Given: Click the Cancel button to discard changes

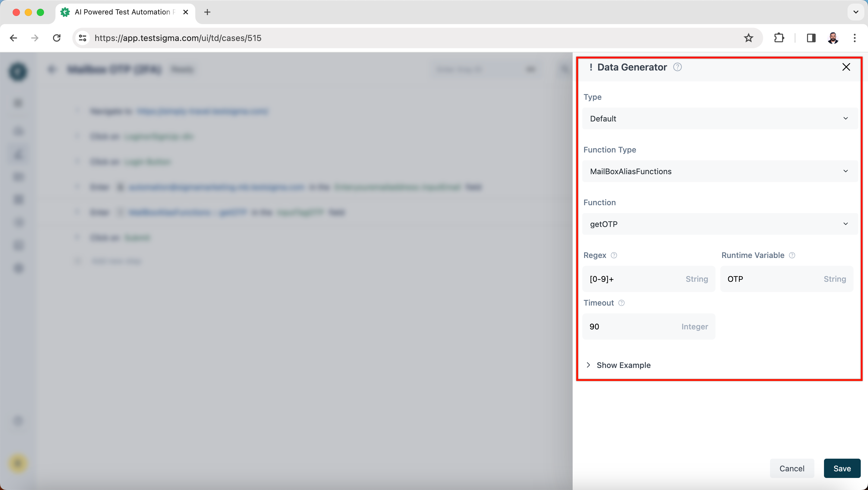Looking at the screenshot, I should tap(792, 469).
